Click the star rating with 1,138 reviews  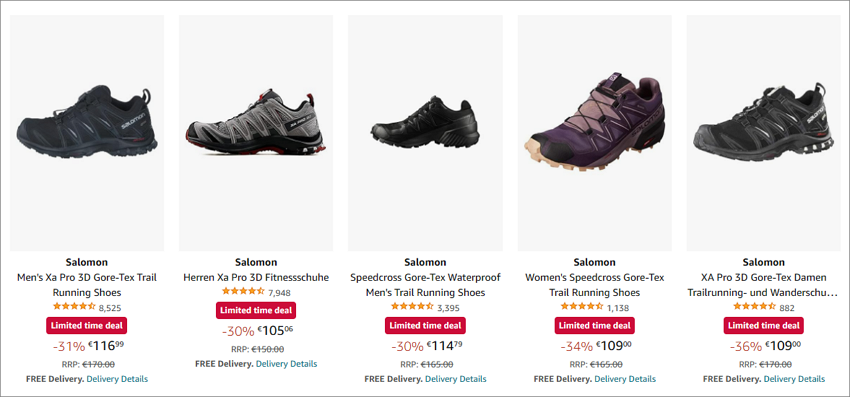[582, 306]
